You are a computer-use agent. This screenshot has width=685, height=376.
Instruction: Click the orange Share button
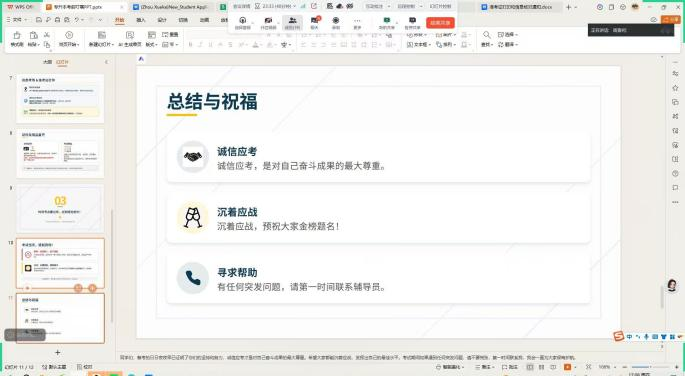tap(671, 20)
